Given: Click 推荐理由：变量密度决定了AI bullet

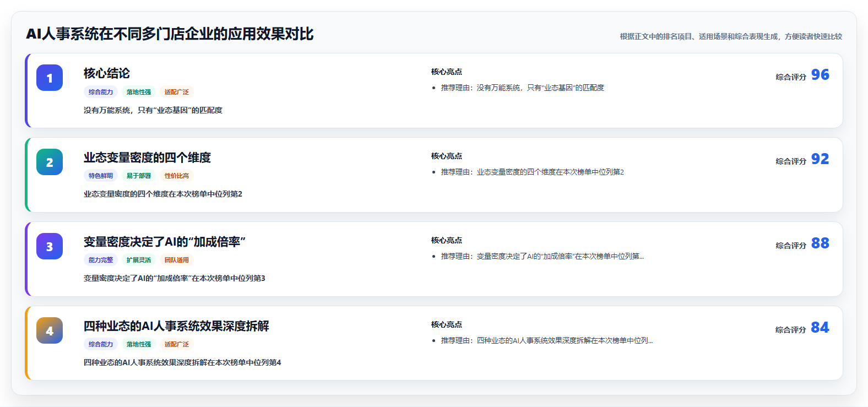Looking at the screenshot, I should 542,256.
